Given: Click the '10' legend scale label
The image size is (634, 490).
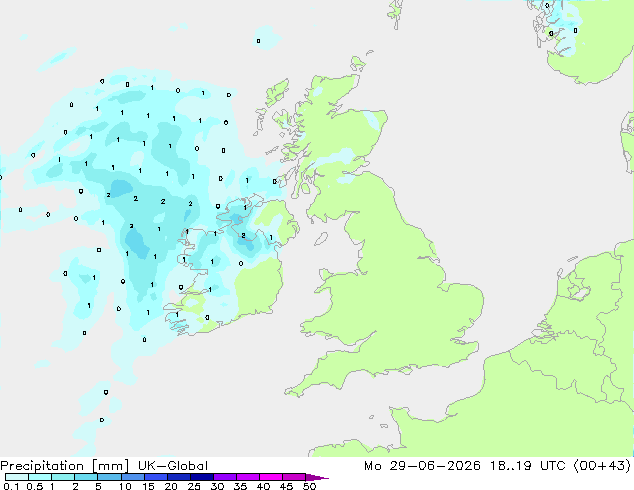Looking at the screenshot, I should pyautogui.click(x=125, y=486).
